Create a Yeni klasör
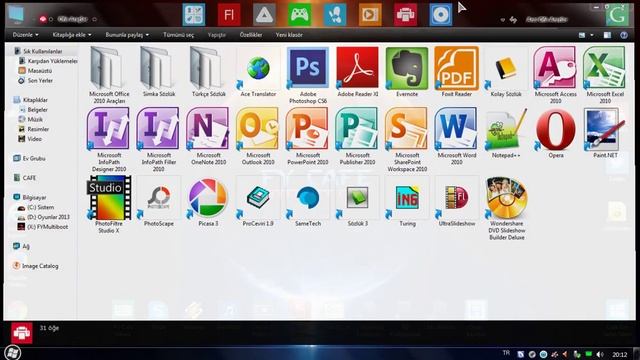The width and height of the screenshot is (640, 360). pyautogui.click(x=289, y=35)
